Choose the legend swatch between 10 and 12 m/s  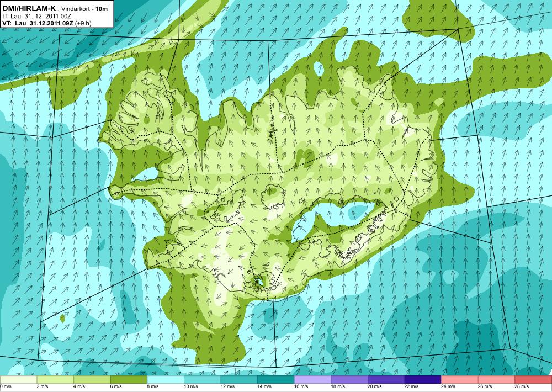[x=202, y=379]
